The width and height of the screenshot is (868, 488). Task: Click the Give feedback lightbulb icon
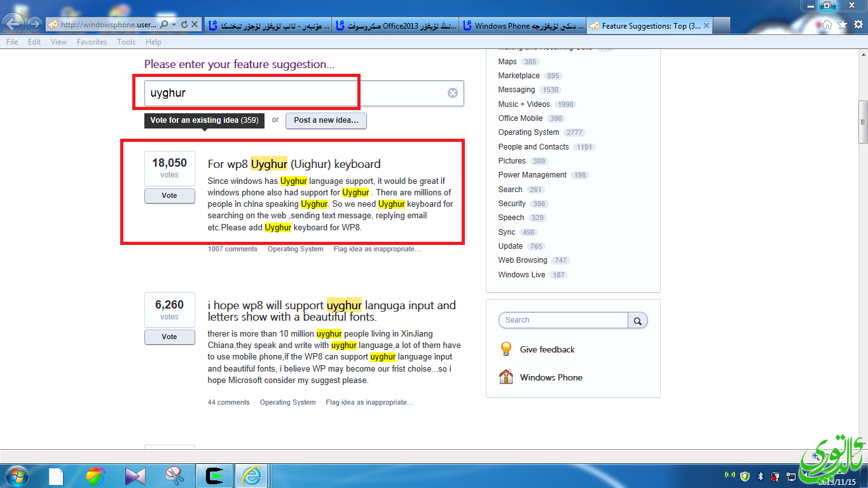pos(506,349)
